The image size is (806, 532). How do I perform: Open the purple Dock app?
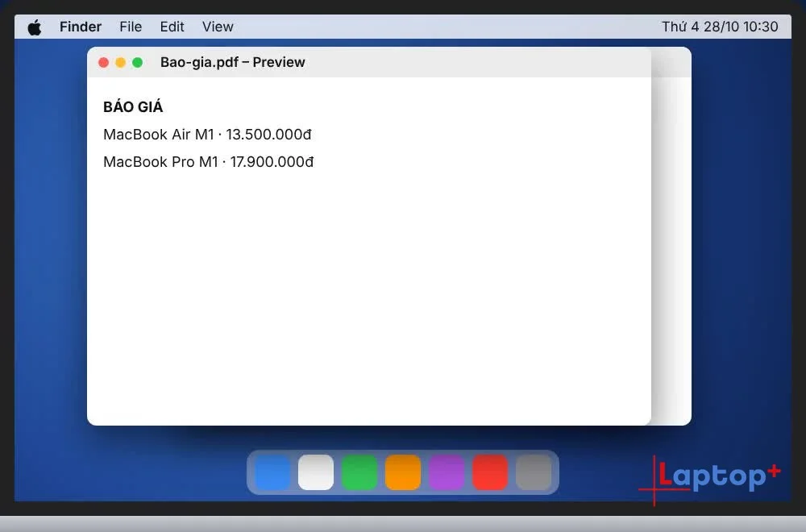447,472
